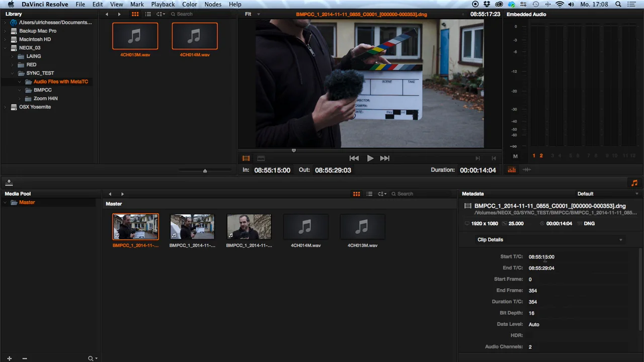Screen dimensions: 644x362
Task: Expand the Backup Mac Pro volume
Action: tap(5, 31)
